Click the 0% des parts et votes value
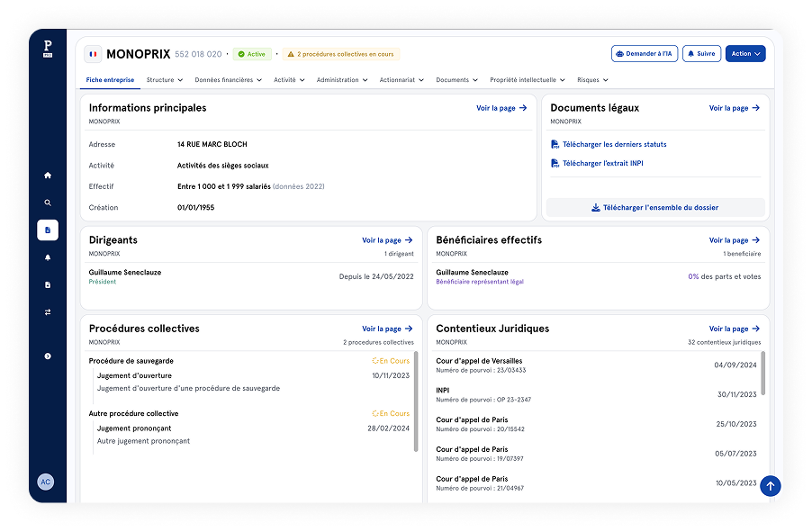Image resolution: width=812 pixels, height=532 pixels. click(x=725, y=276)
